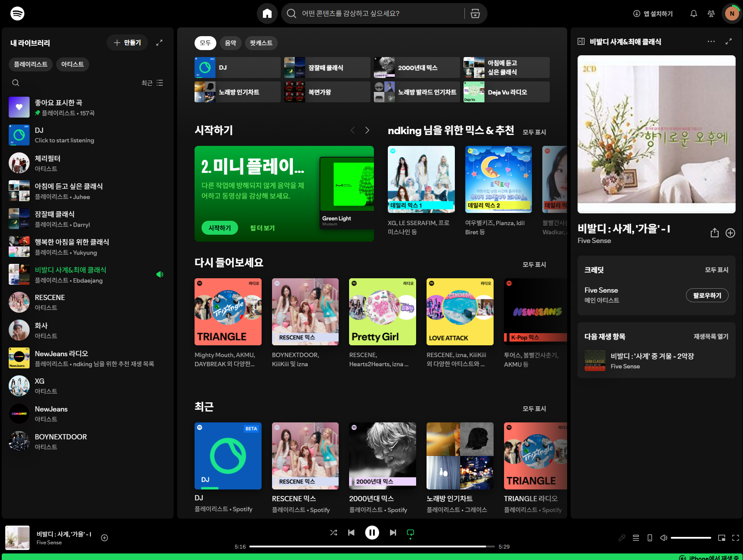Show all mixes and recommendations
Viewport: 743px width, 560px height.
(x=534, y=132)
